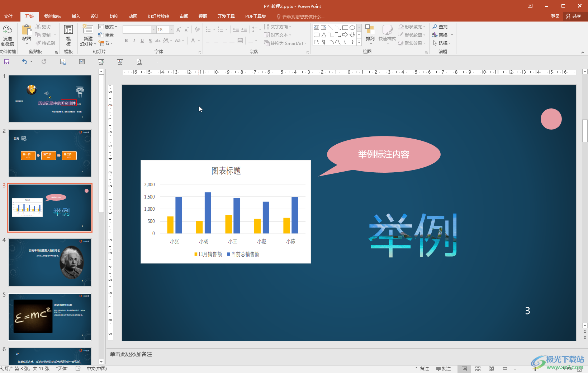Image resolution: width=588 pixels, height=373 pixels.
Task: Expand the 对齐文本 align text menu
Action: (x=278, y=35)
